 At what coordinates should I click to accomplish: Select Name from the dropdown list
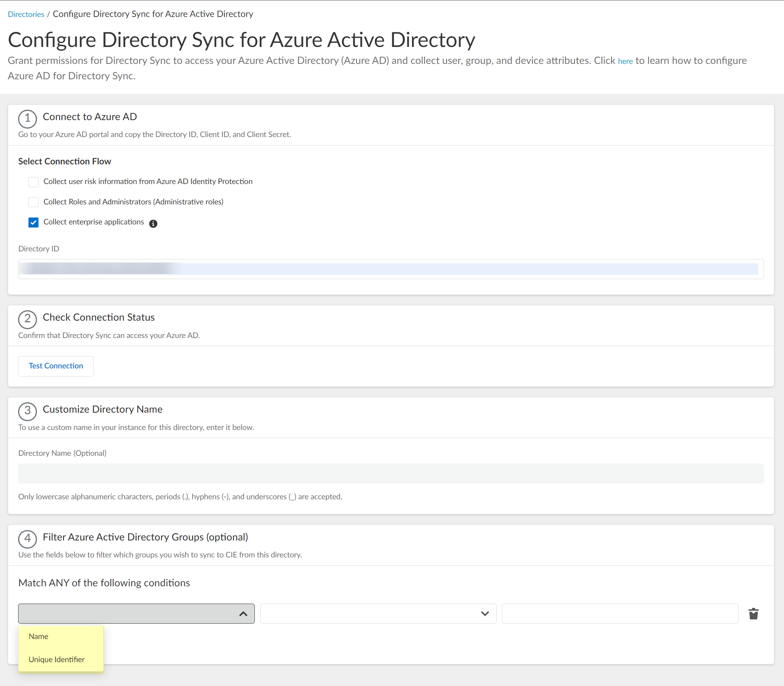[38, 637]
